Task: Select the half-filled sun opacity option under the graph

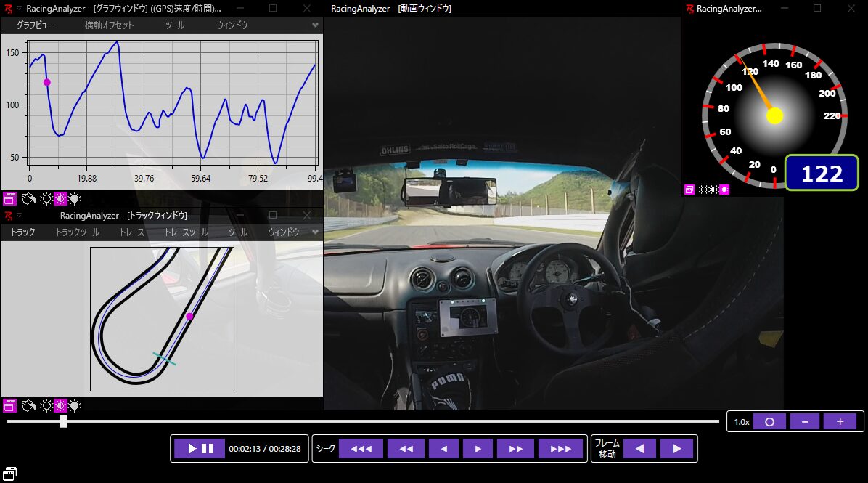Action: pyautogui.click(x=60, y=198)
